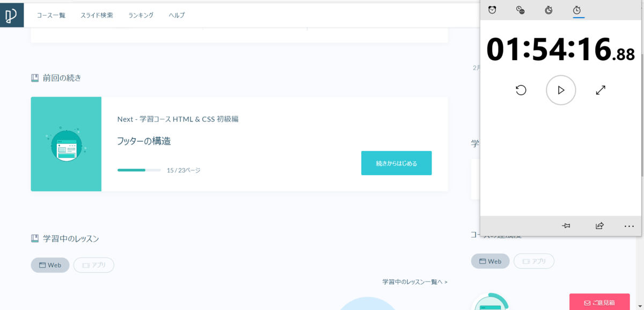
Task: Open the World Clock view
Action: tap(520, 9)
